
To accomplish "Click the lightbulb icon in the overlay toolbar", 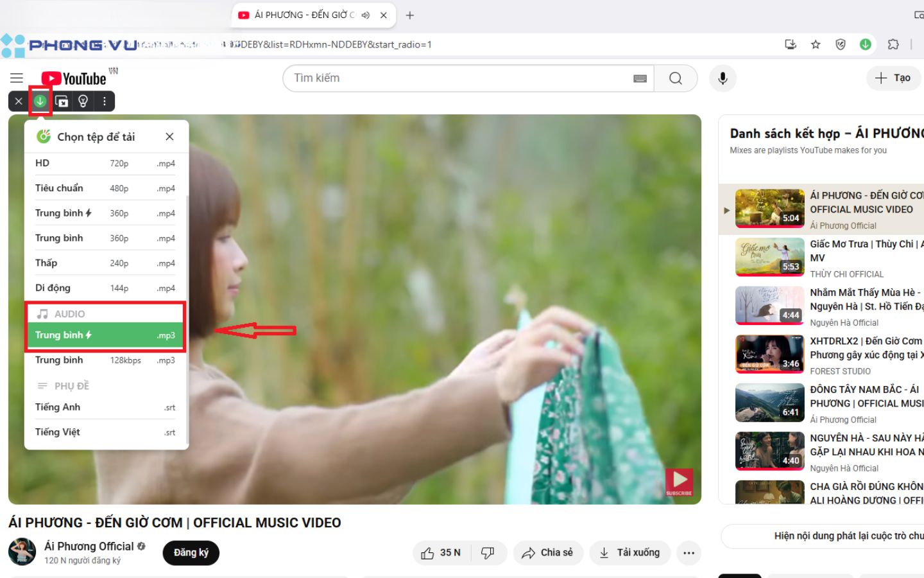I will click(83, 101).
